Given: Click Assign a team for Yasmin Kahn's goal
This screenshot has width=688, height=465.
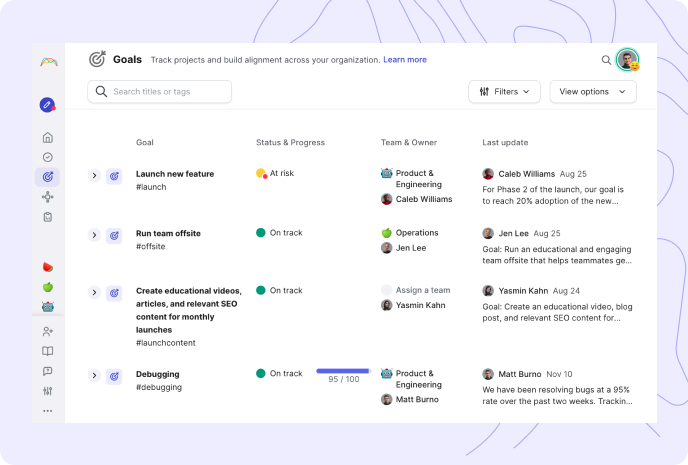Looking at the screenshot, I should click(x=423, y=290).
